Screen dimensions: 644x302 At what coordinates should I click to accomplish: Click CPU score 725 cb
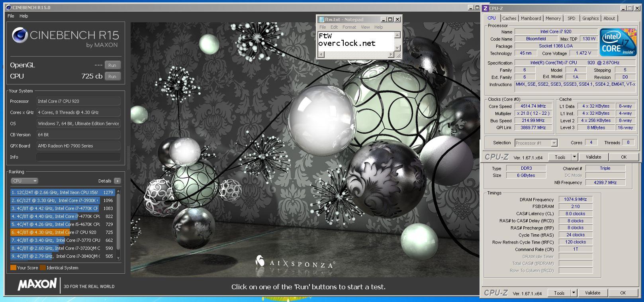tap(92, 76)
